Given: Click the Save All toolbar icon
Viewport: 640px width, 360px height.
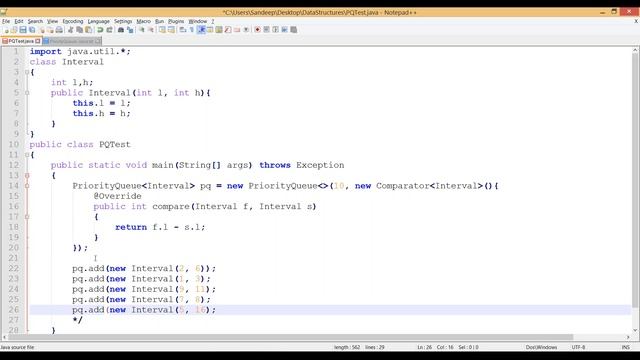Looking at the screenshot, I should click(32, 30).
